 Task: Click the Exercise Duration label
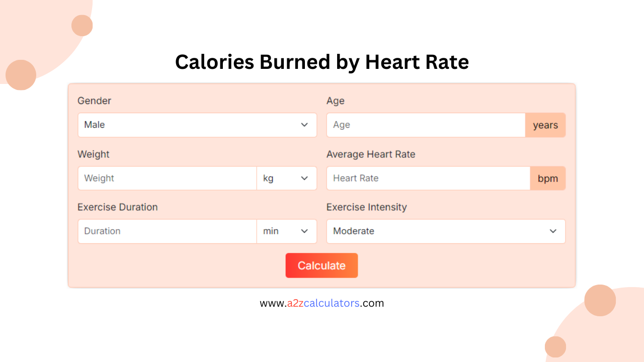(117, 207)
